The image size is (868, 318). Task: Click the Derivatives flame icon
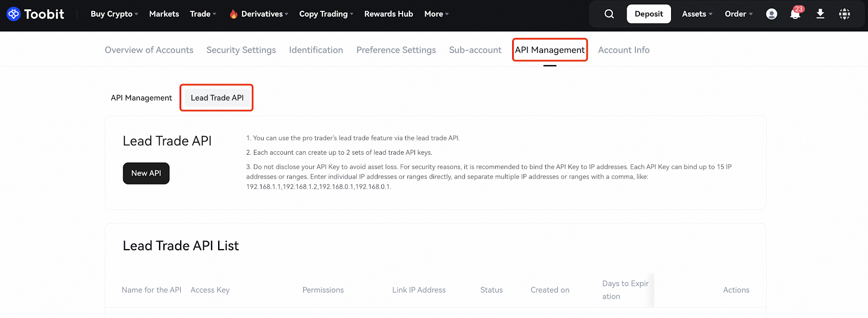233,14
